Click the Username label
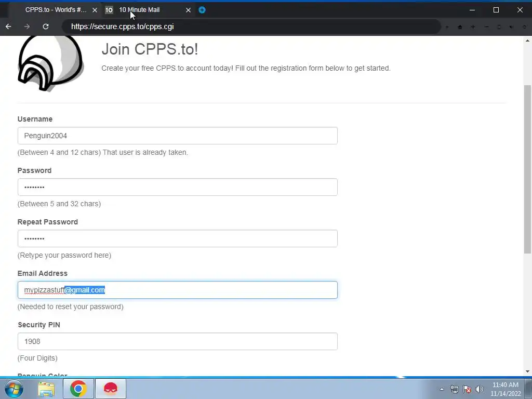The width and height of the screenshot is (532, 399). pos(35,119)
